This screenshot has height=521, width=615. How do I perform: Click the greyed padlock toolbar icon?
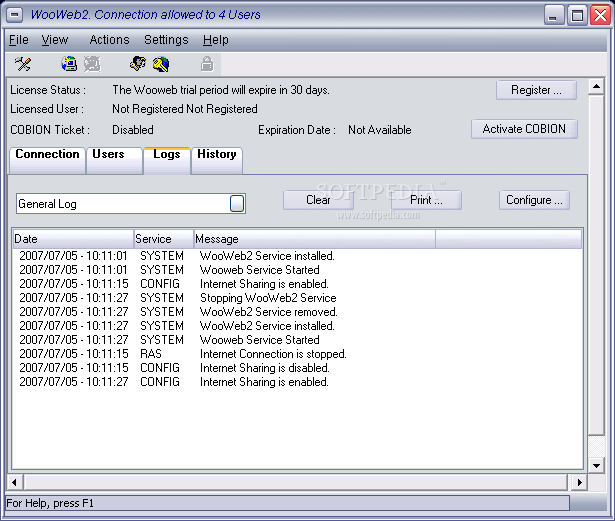click(207, 64)
